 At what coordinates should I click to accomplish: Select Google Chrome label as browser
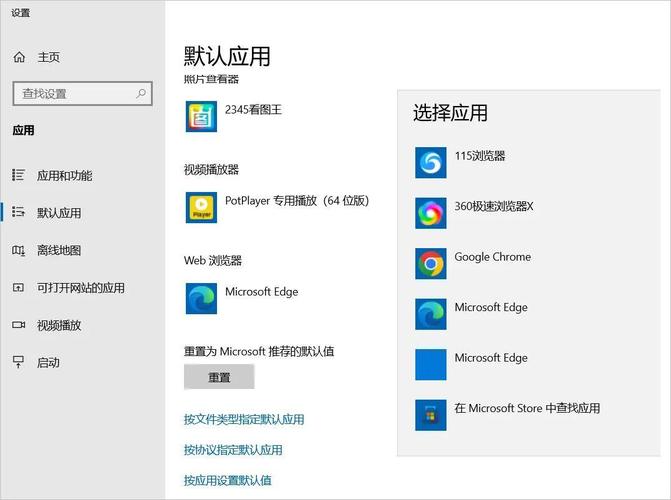pyautogui.click(x=493, y=257)
